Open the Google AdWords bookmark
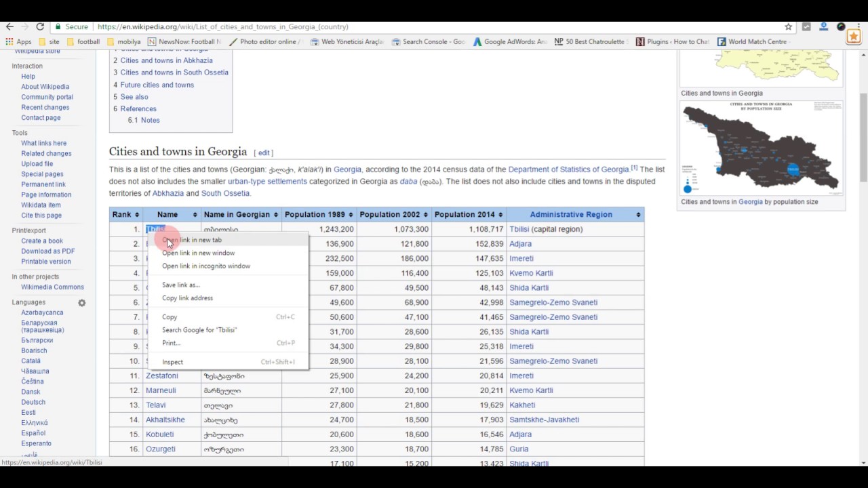868x488 pixels. pos(510,42)
